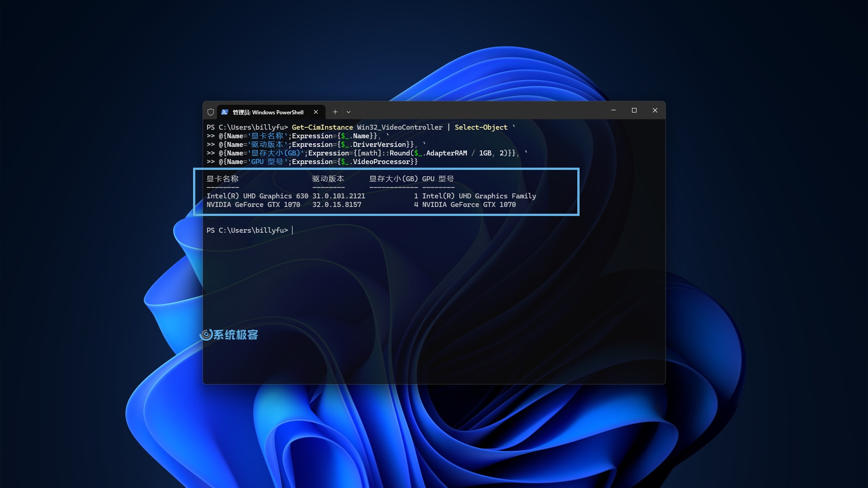
Task: Close the current PowerShell tab
Action: (316, 112)
